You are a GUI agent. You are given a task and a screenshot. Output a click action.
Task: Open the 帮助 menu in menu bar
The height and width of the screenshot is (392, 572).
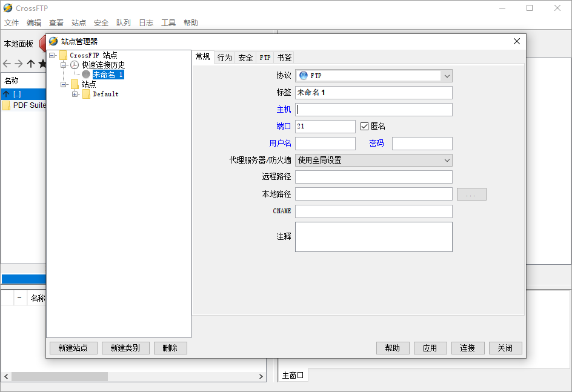tap(190, 23)
